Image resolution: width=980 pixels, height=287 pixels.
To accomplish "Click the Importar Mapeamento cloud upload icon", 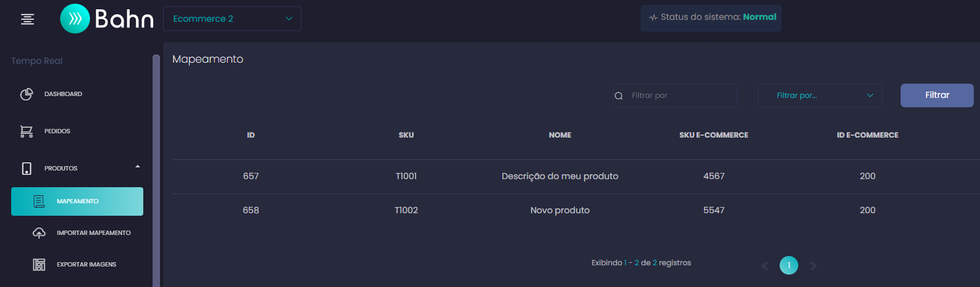I will click(39, 233).
